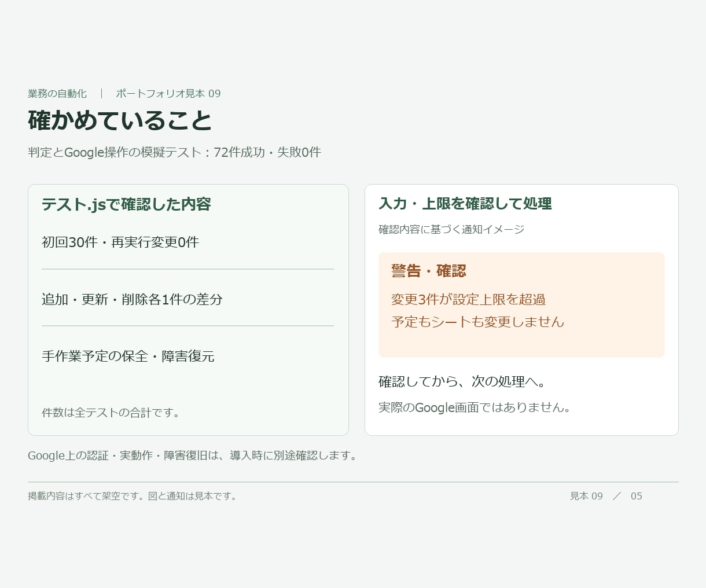Click the footer disclaimer 掲載内容はすべて架空です
The height and width of the screenshot is (588, 706).
(133, 496)
